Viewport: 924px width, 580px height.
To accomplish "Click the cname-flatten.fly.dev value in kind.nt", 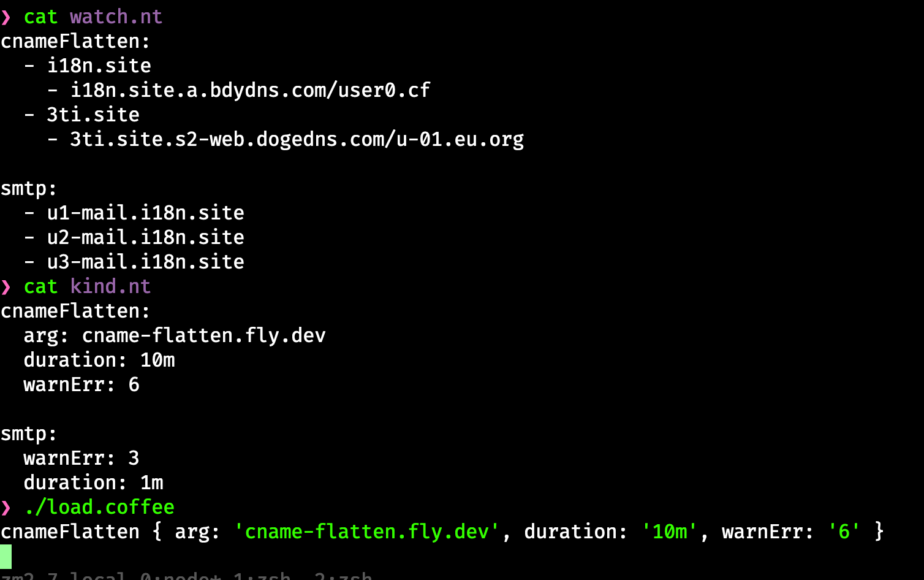I will [203, 336].
